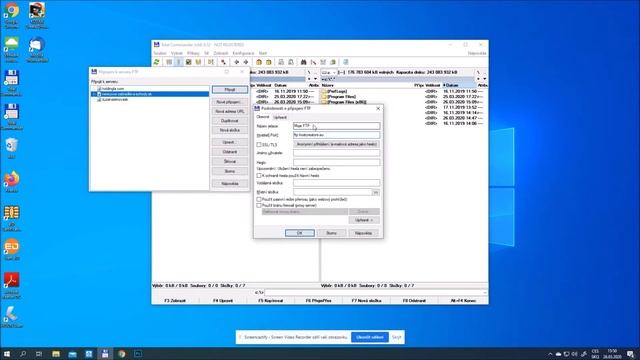Screen dimensions: 640x360
Task: Click the blue share-stop button in notification bar
Action: (370, 337)
